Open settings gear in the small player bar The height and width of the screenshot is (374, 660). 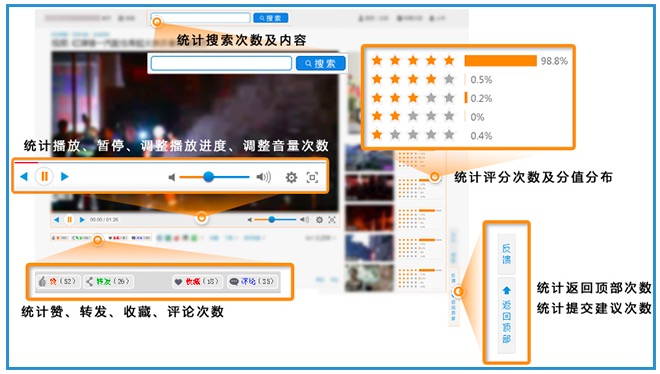point(319,220)
